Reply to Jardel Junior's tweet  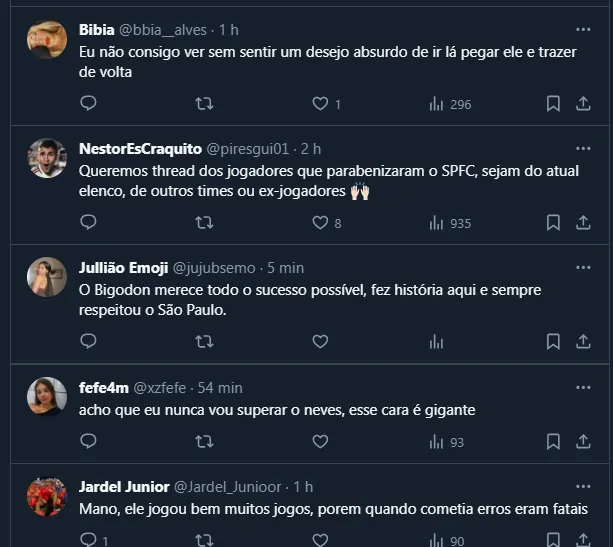click(x=88, y=541)
